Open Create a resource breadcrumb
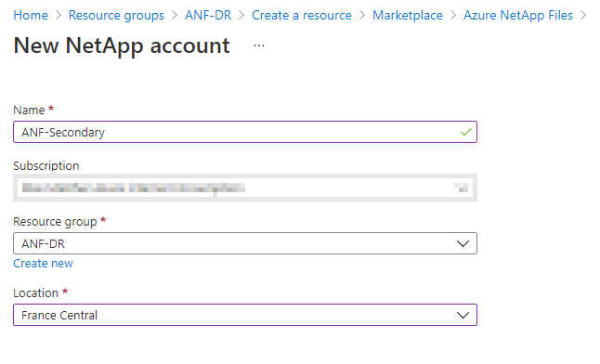The height and width of the screenshot is (364, 600). (x=302, y=15)
